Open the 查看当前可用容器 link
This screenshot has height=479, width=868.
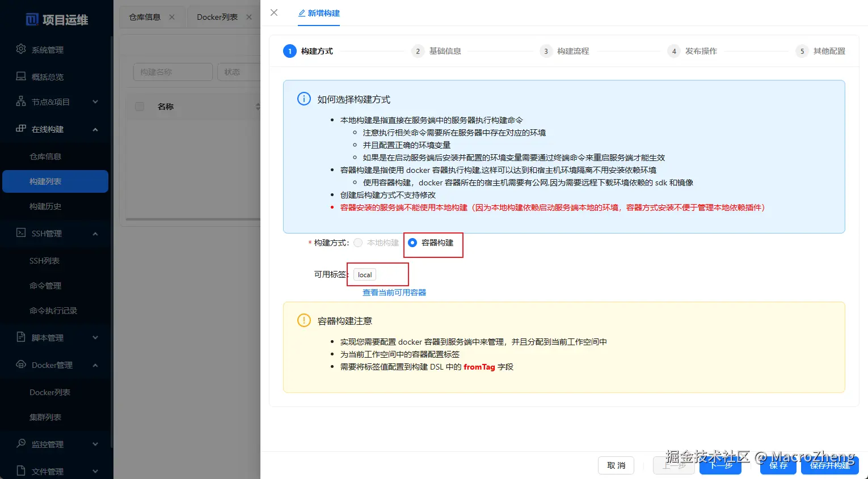394,293
